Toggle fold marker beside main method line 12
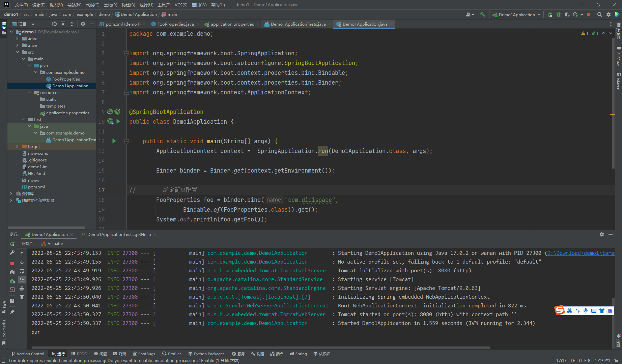 126,141
